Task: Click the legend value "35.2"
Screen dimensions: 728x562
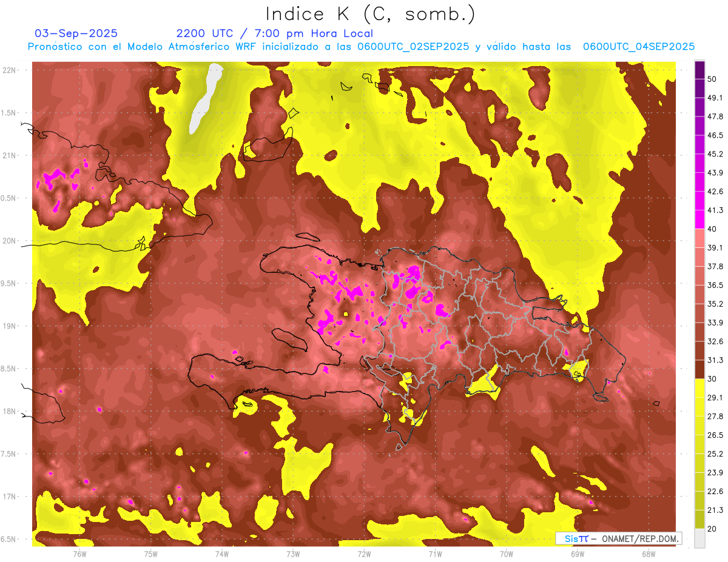Action: [x=715, y=304]
